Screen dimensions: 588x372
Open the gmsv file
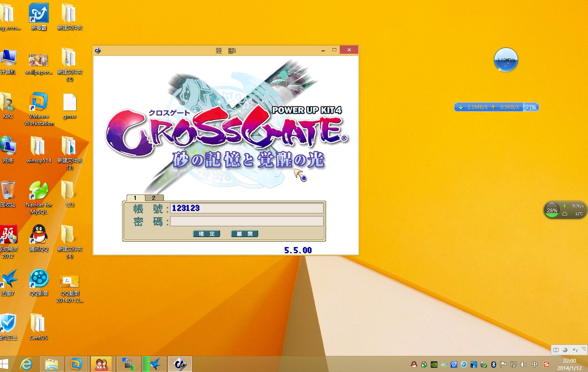(x=70, y=103)
